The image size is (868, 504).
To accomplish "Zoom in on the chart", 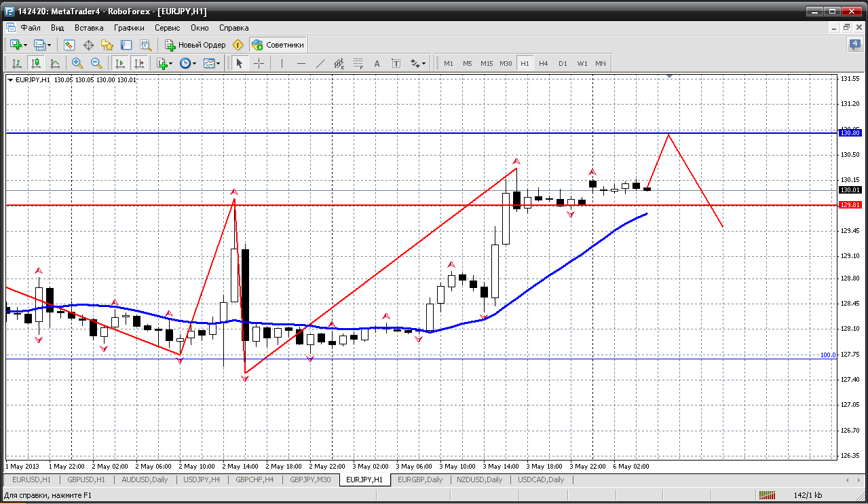I will pos(77,63).
